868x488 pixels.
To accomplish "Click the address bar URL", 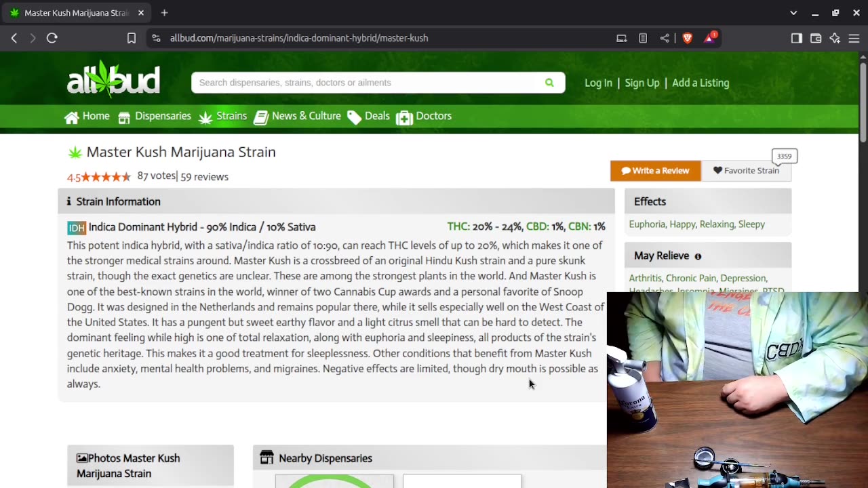I will pos(299,38).
